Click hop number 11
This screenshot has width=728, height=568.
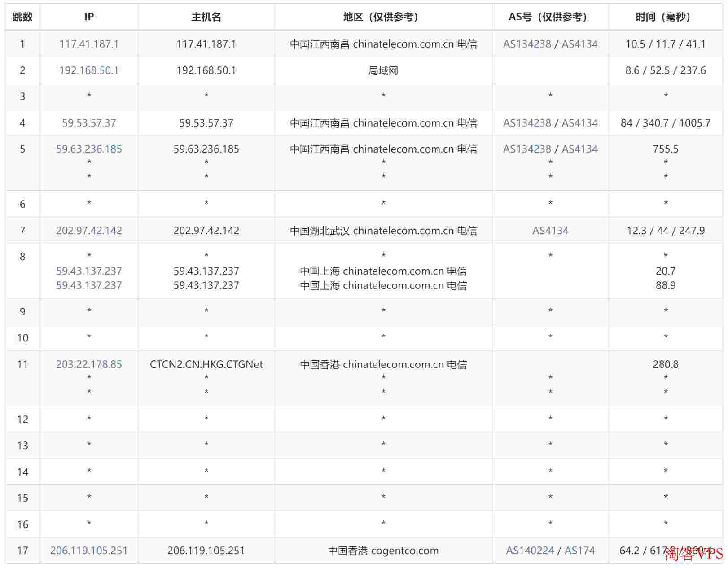pos(22,364)
